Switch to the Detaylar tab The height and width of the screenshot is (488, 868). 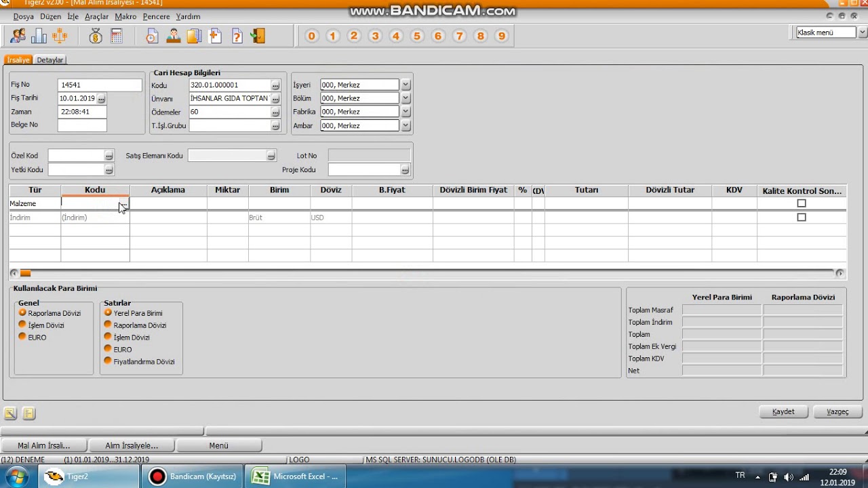(50, 60)
